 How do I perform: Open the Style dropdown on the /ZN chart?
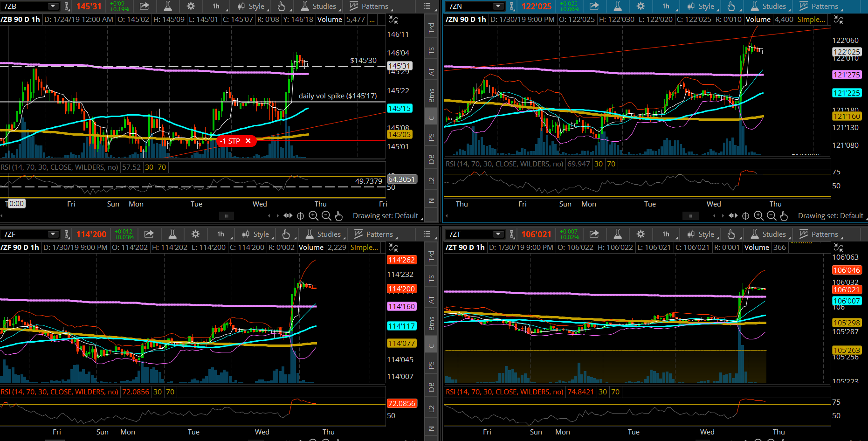point(703,6)
